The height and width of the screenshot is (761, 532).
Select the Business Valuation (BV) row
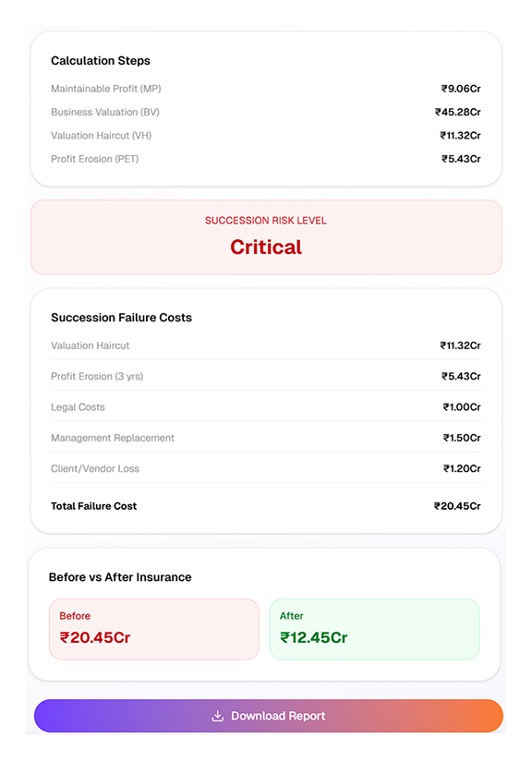pos(266,112)
